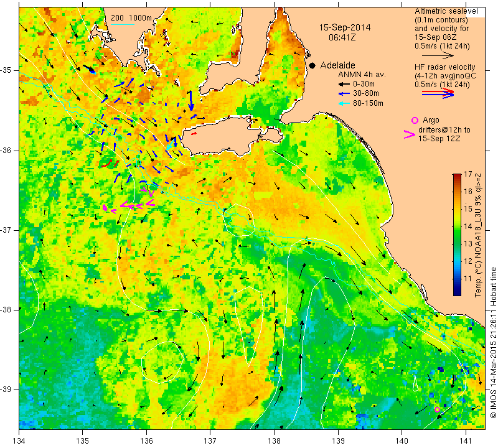Click the black 0-30m arrow legend symbol
The image size is (498, 448).
344,85
